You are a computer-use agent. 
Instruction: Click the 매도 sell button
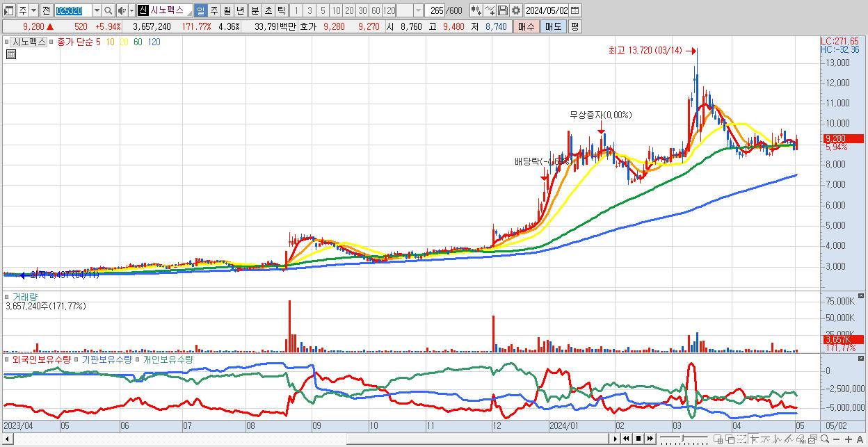pyautogui.click(x=553, y=26)
